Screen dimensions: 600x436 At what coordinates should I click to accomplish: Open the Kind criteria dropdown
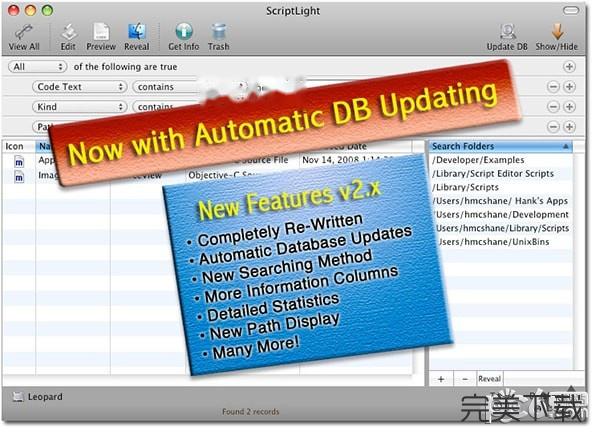[80, 107]
